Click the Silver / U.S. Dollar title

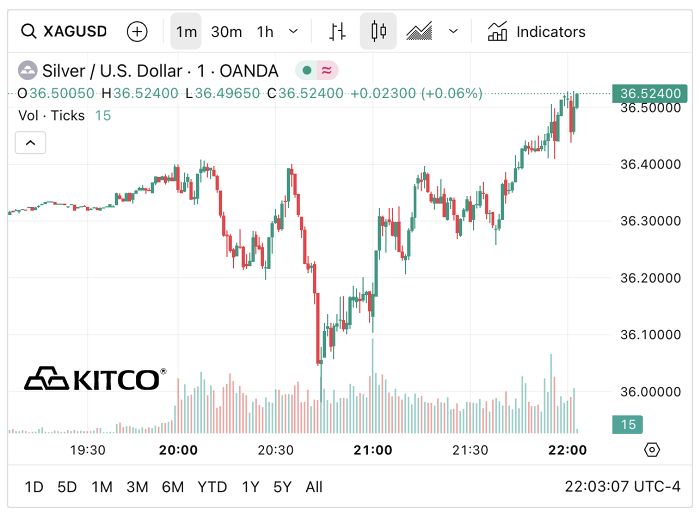[x=160, y=71]
